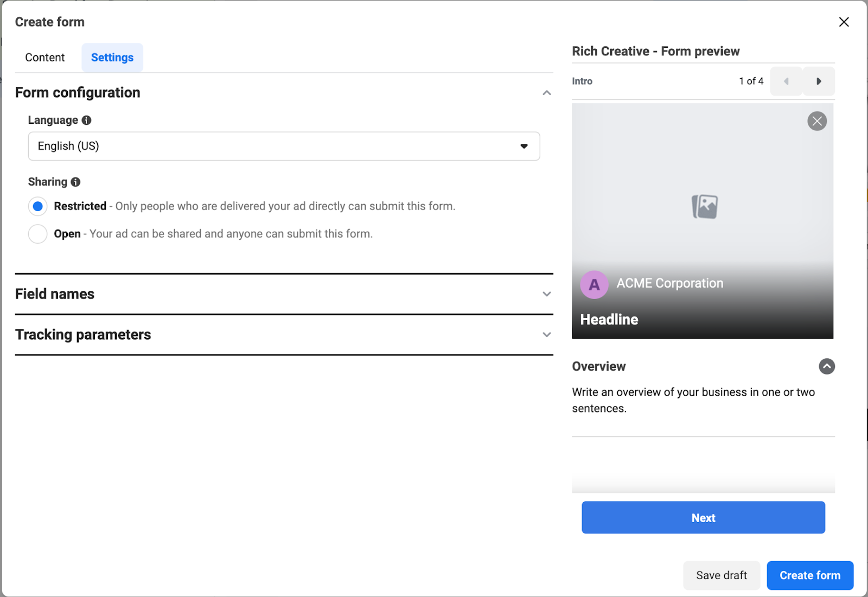Click the image placeholder icon in preview
Viewport: 868px width, 597px height.
(704, 207)
